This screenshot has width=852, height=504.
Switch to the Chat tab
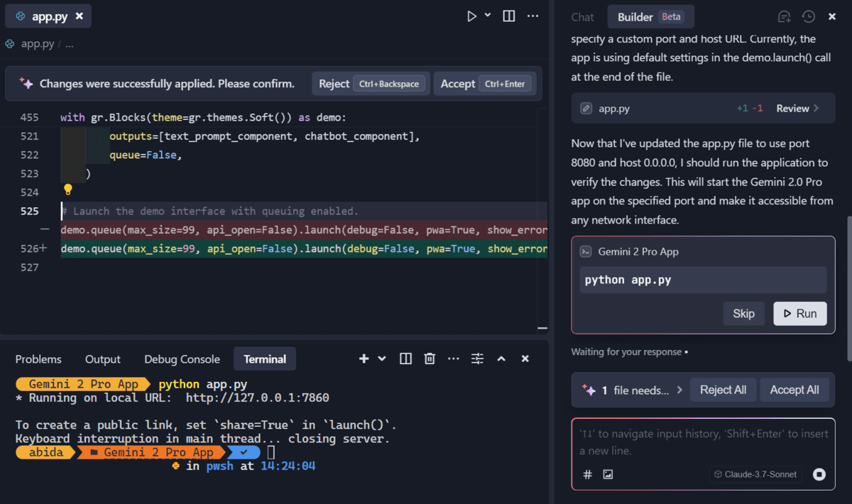[582, 17]
